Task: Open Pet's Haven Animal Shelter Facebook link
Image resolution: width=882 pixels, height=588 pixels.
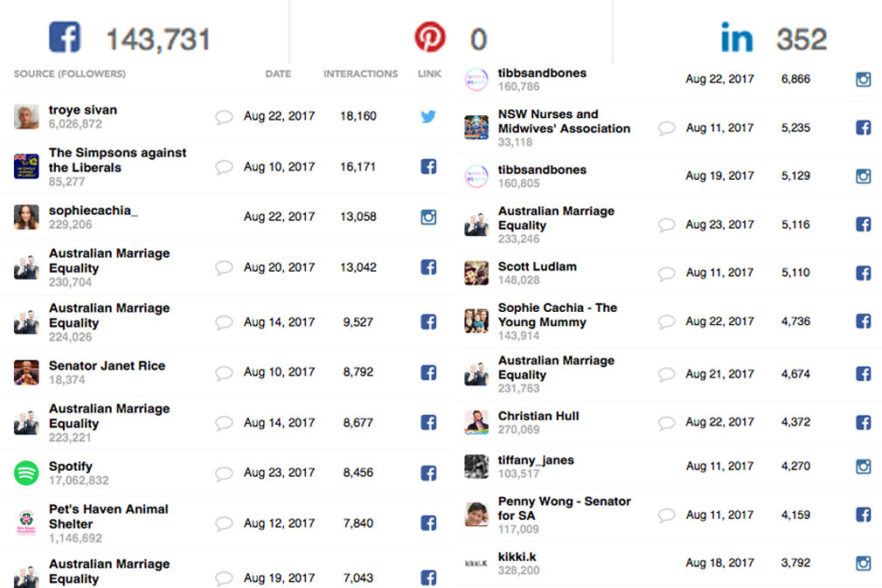Action: (428, 522)
